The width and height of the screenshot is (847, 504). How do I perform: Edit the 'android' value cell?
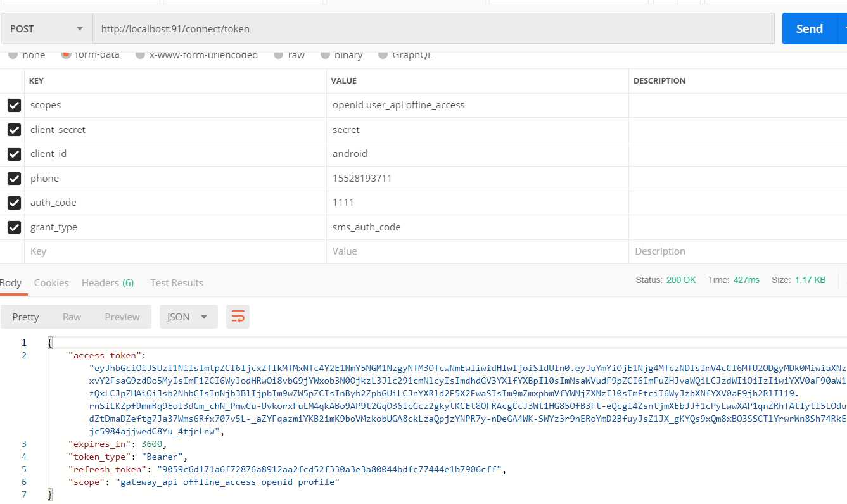[478, 154]
